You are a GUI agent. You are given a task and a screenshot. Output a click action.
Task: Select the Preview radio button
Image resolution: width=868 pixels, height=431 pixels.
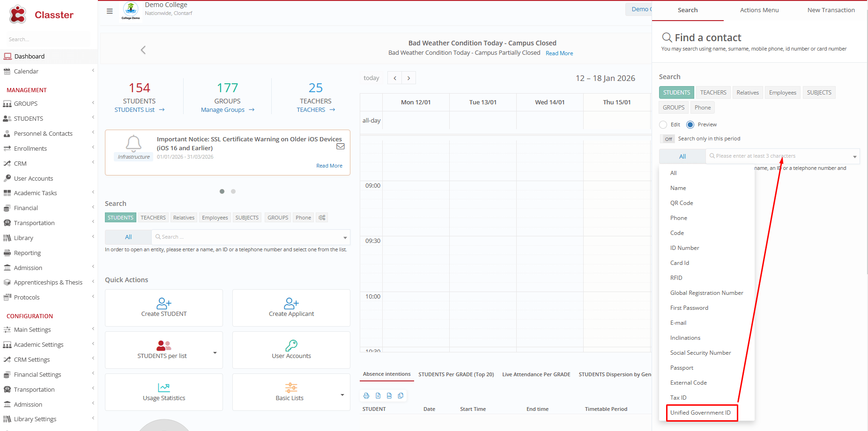click(690, 124)
